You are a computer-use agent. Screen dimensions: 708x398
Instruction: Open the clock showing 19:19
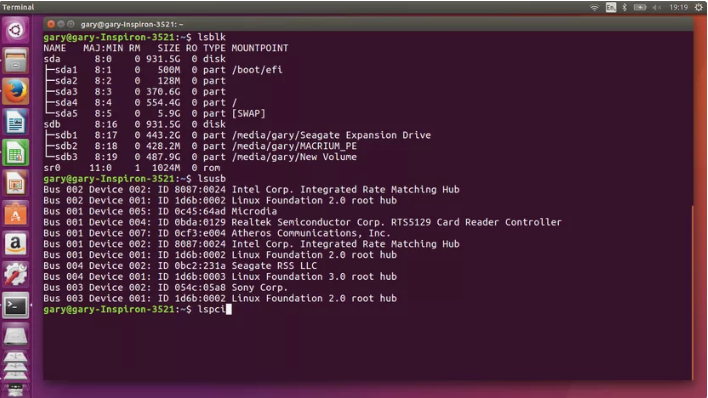(x=678, y=7)
